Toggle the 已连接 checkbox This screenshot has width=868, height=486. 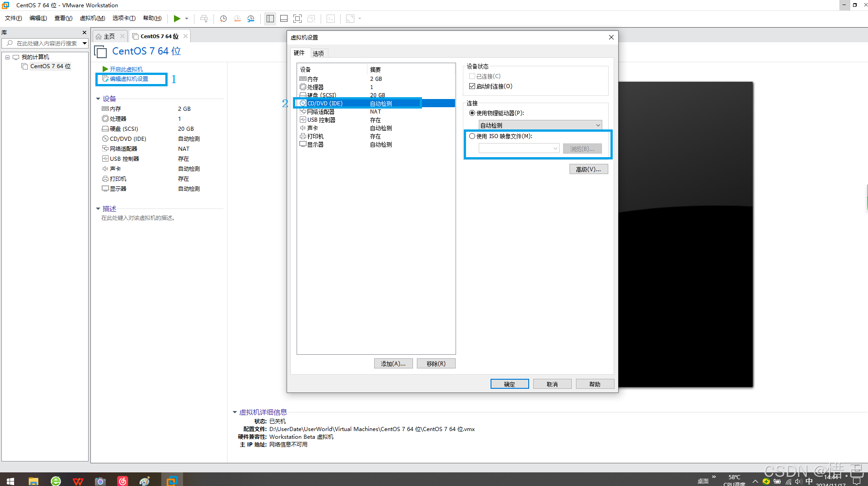472,76
